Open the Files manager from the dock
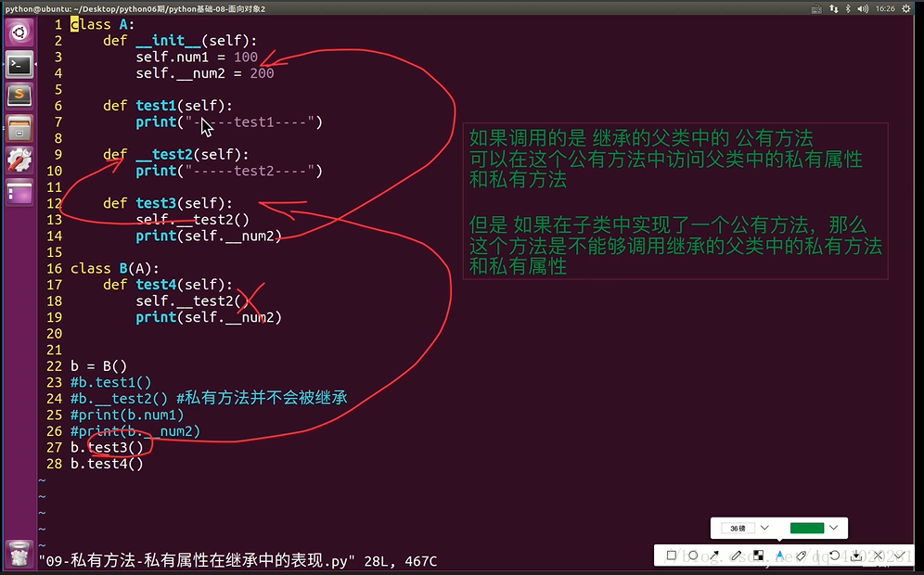The image size is (924, 575). click(19, 128)
